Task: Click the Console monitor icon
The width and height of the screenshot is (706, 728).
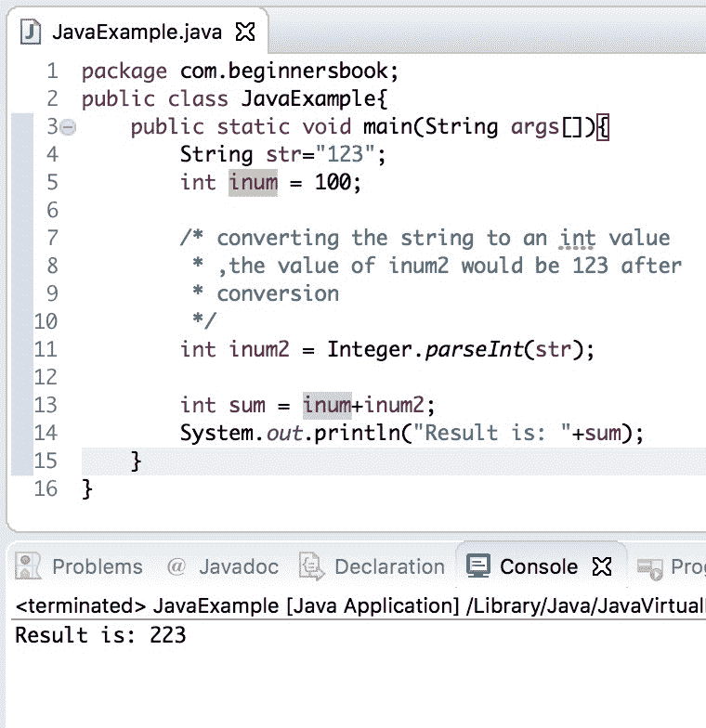Action: click(478, 566)
